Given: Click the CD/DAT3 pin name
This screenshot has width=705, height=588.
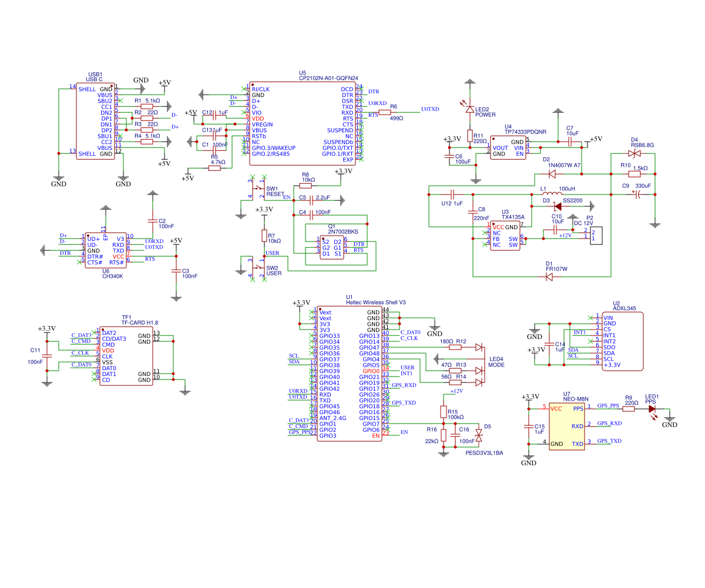Looking at the screenshot, I should 114,339.
